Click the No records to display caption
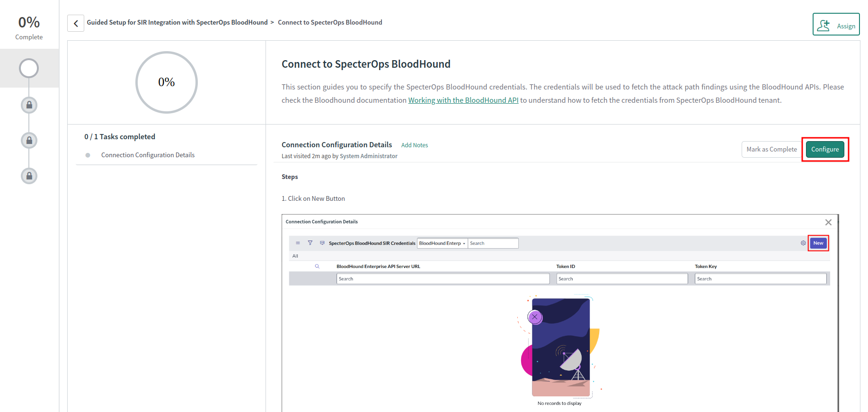Image resolution: width=868 pixels, height=412 pixels. coord(559,403)
